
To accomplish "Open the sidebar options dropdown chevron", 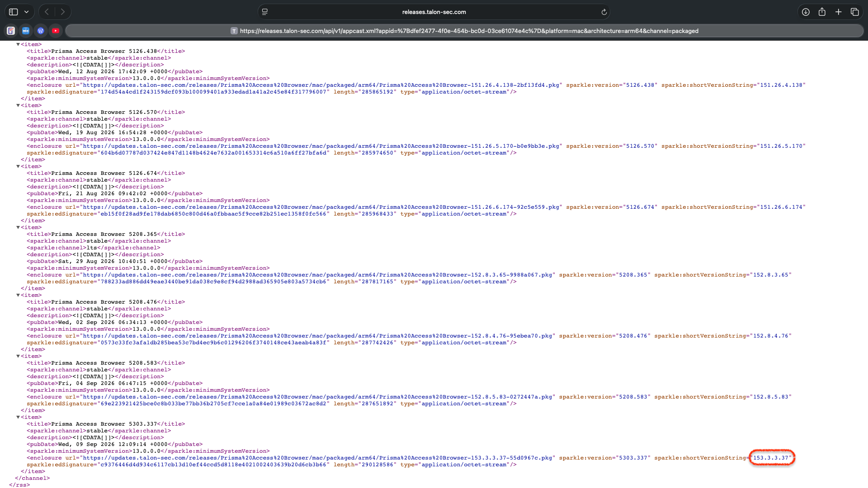I will [27, 12].
